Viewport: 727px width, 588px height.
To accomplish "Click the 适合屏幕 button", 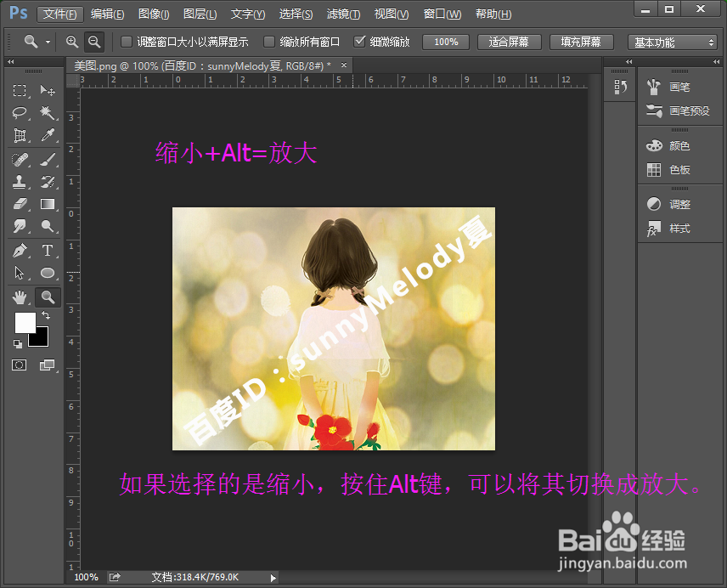I will coord(509,42).
